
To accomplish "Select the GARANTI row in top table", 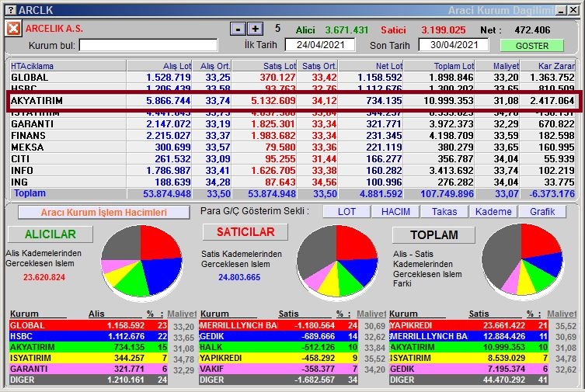I will coord(292,123).
